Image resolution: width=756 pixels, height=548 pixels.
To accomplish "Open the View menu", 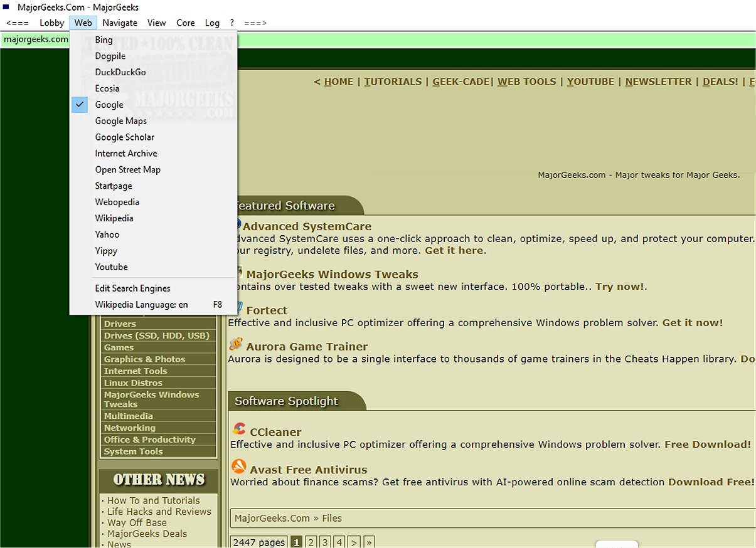I will (157, 23).
